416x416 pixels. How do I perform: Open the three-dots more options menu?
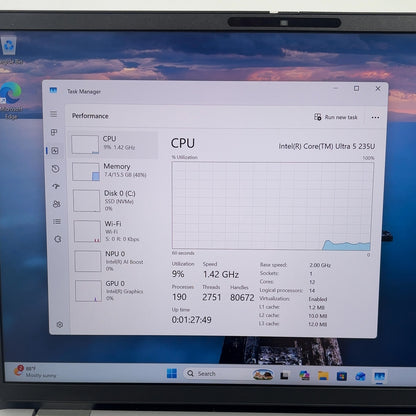coord(375,117)
